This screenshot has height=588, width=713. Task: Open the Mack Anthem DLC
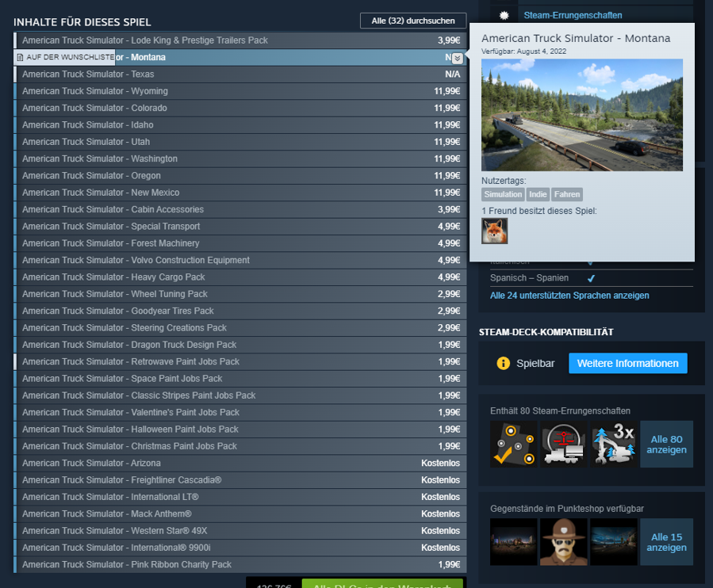click(240, 514)
